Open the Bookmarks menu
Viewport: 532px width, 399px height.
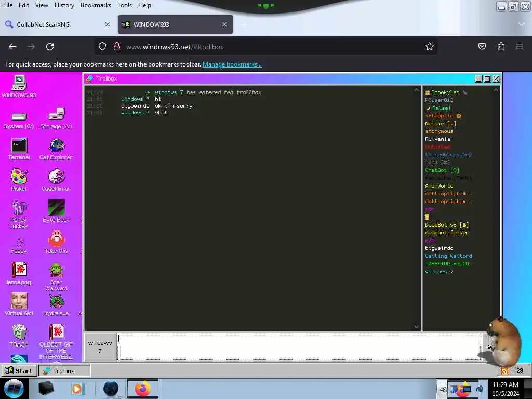click(96, 5)
